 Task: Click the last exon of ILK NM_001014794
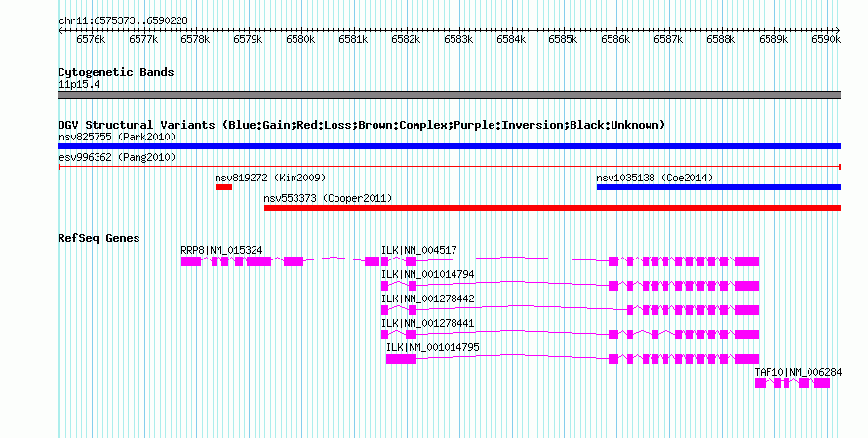click(x=747, y=286)
